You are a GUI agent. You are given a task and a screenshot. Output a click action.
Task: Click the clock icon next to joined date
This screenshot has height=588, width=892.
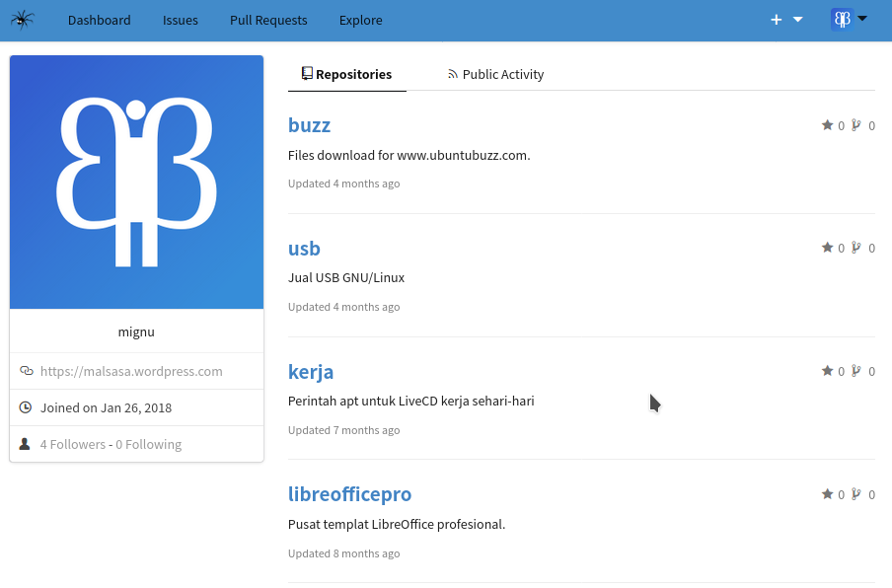pos(25,407)
